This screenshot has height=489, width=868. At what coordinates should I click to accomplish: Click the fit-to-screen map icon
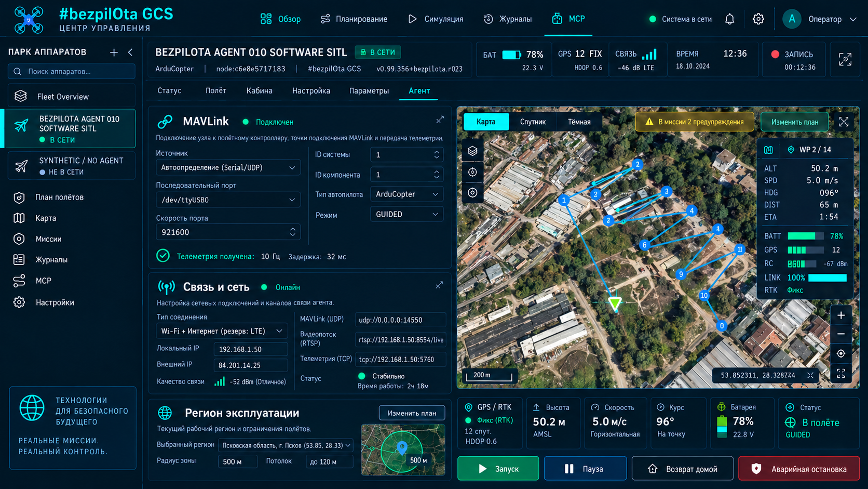point(841,374)
